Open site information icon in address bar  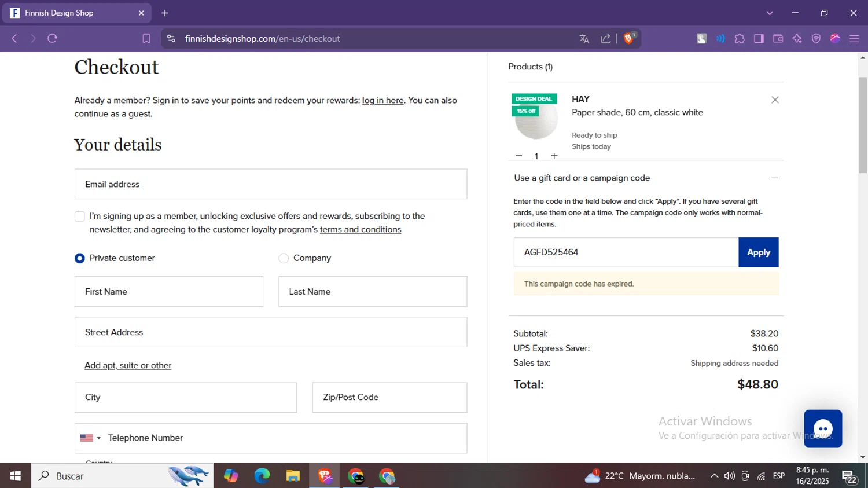point(171,39)
